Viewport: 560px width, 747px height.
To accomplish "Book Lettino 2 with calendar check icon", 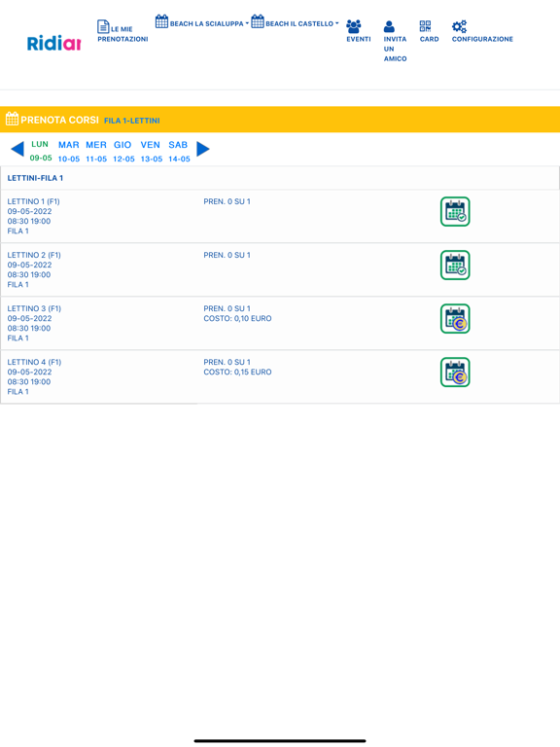I will (455, 265).
